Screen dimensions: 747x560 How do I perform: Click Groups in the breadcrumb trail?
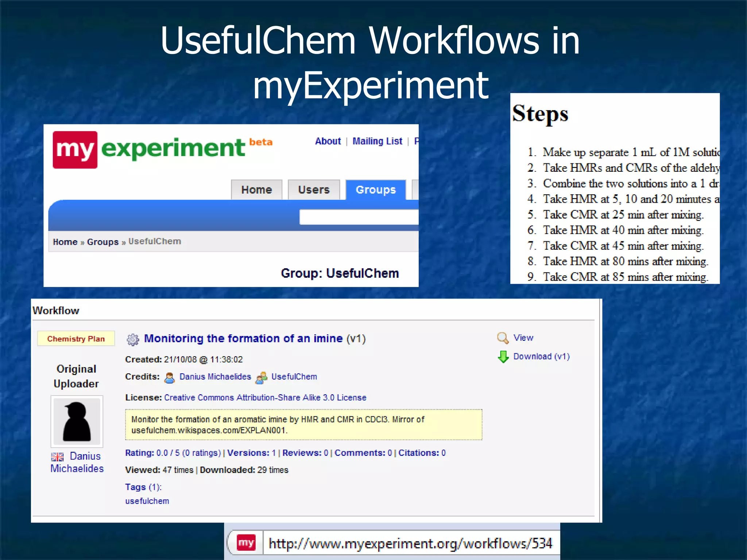point(103,242)
